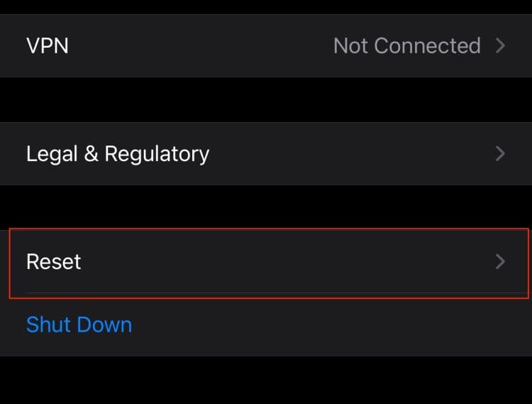This screenshot has height=404, width=532.
Task: Click the chevron on the Reset row
Action: pos(500,262)
